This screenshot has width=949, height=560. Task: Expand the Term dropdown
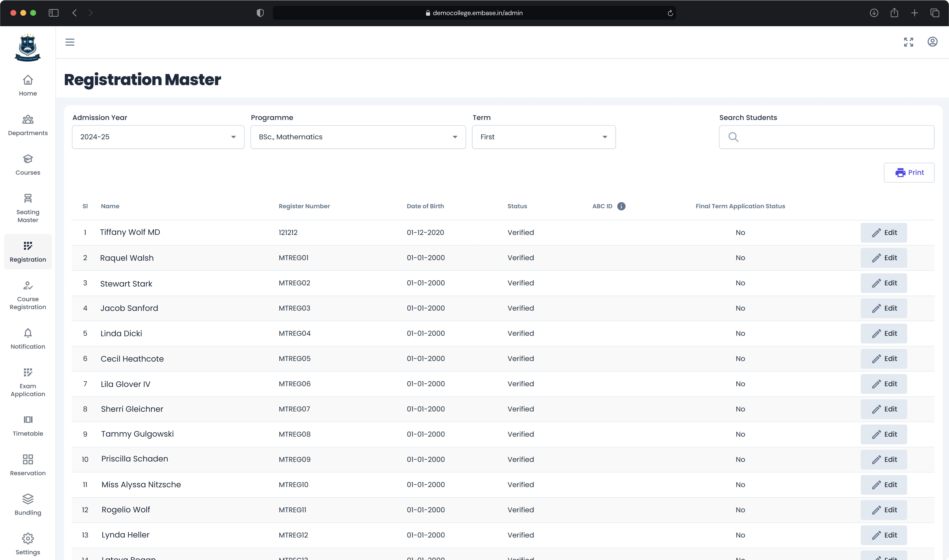(x=544, y=137)
